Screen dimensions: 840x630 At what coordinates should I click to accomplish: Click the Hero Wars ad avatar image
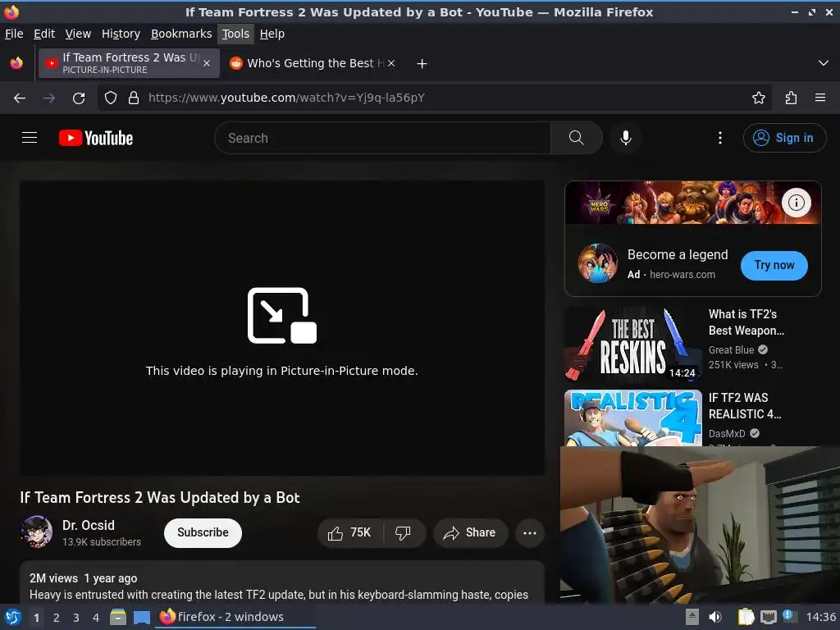click(598, 263)
